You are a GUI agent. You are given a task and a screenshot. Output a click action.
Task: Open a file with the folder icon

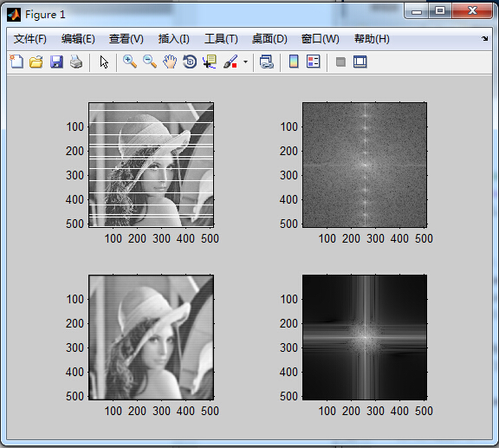(36, 62)
